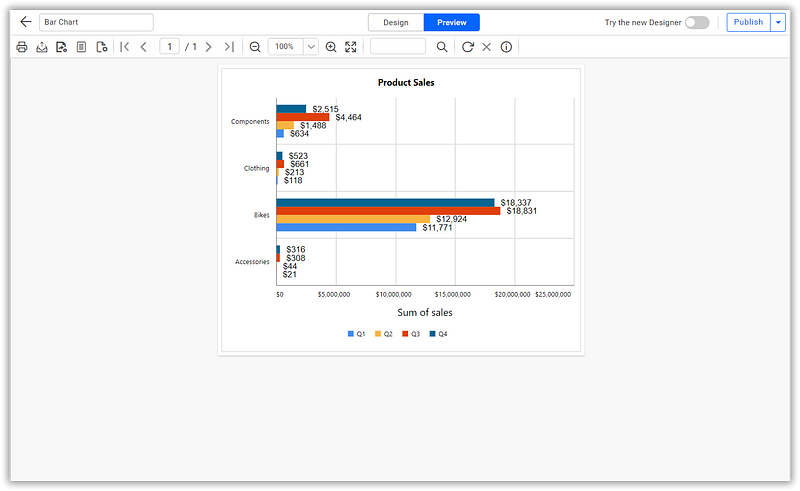Screen dimensions: 800x491
Task: Click the Accessories category label
Action: [252, 262]
